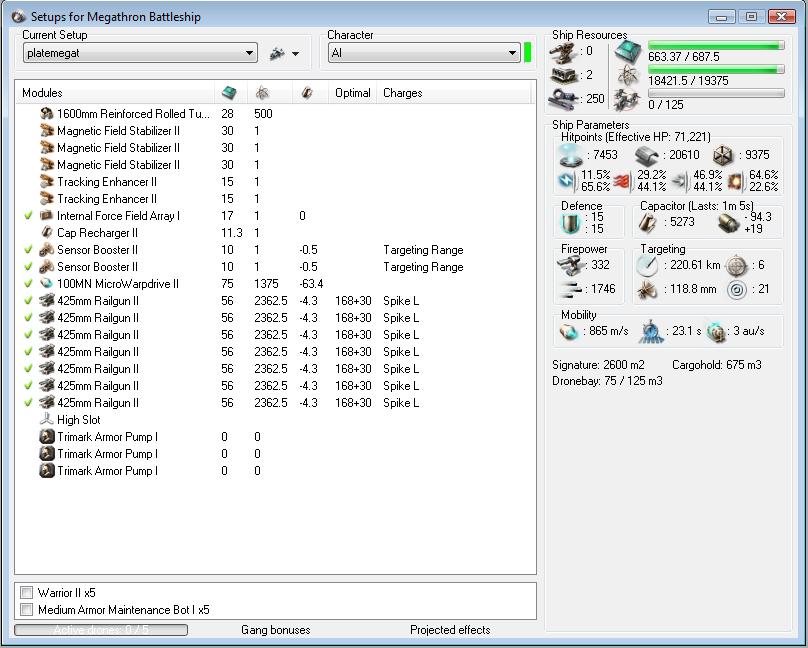Click the powergrid icon beside 18421.5 / 19375
The height and width of the screenshot is (648, 808).
point(628,76)
